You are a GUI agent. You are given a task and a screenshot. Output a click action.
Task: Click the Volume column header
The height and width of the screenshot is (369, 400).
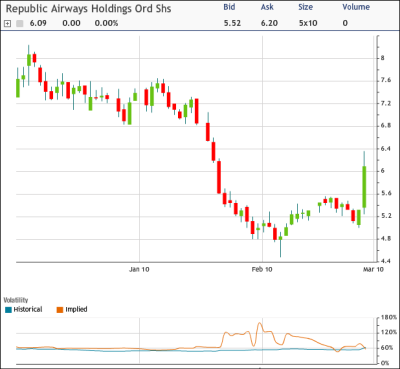click(356, 7)
